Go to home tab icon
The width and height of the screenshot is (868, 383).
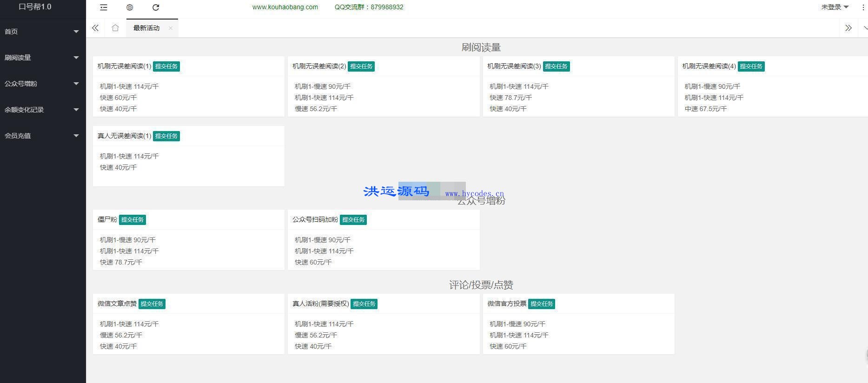(115, 28)
